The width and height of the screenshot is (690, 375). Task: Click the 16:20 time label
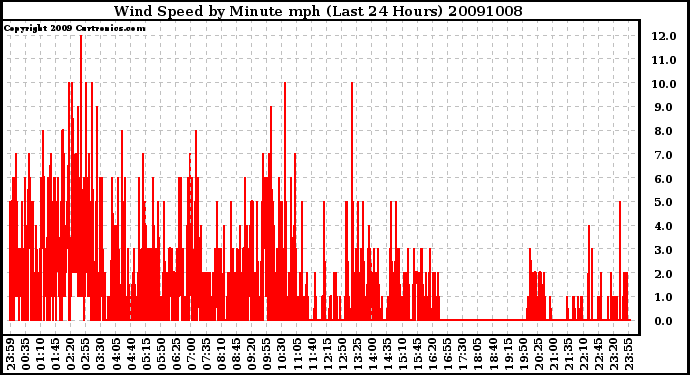pyautogui.click(x=432, y=355)
